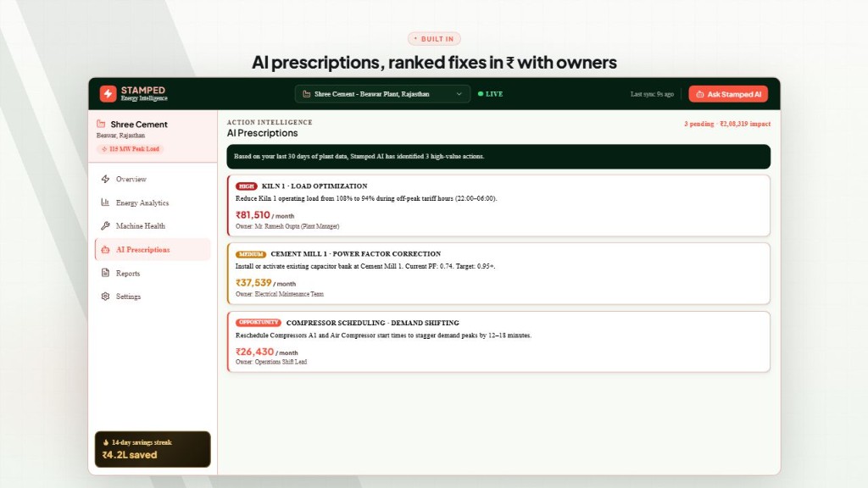Click the ₹4.2L saved text
This screenshot has height=488, width=868.
pyautogui.click(x=130, y=455)
